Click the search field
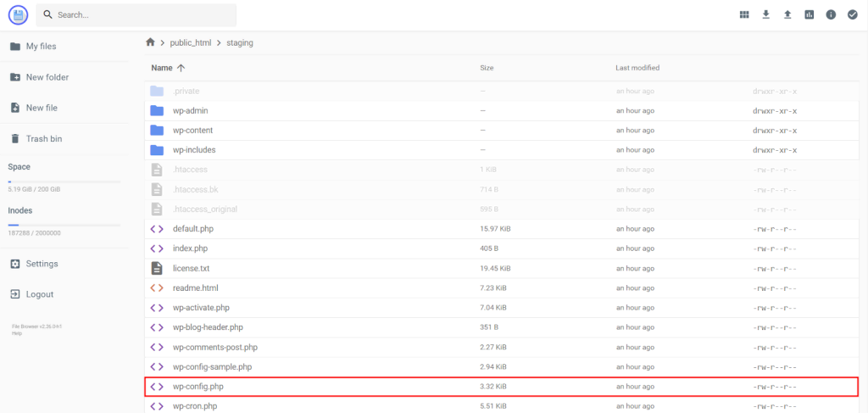Viewport: 868px width, 413px height. coord(136,15)
